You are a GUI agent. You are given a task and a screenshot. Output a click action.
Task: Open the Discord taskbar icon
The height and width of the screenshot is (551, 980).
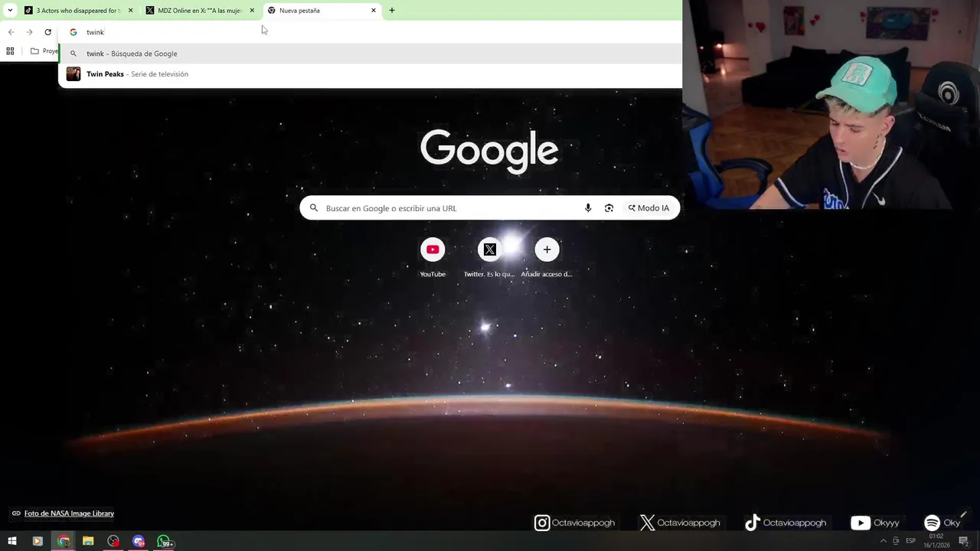[x=139, y=542]
